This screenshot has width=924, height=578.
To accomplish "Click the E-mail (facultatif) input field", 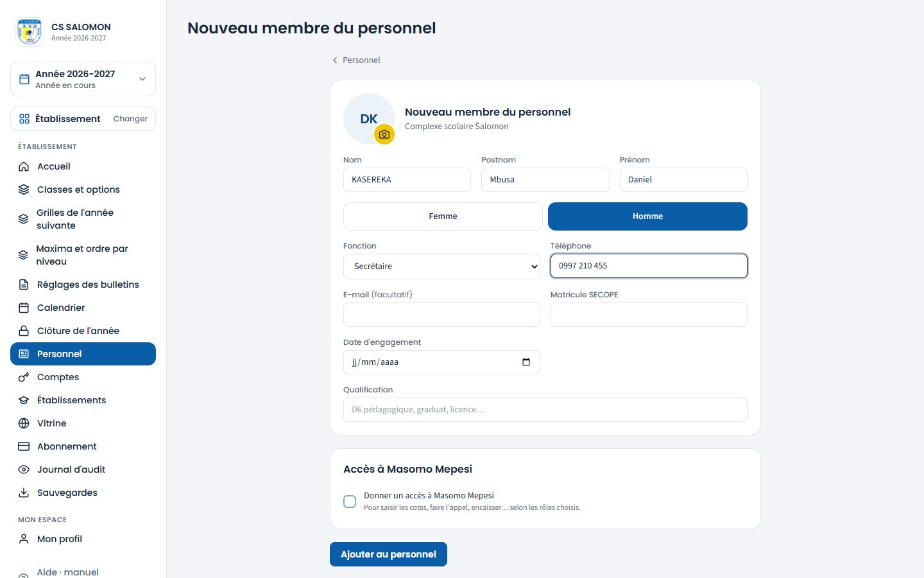I will tap(441, 315).
